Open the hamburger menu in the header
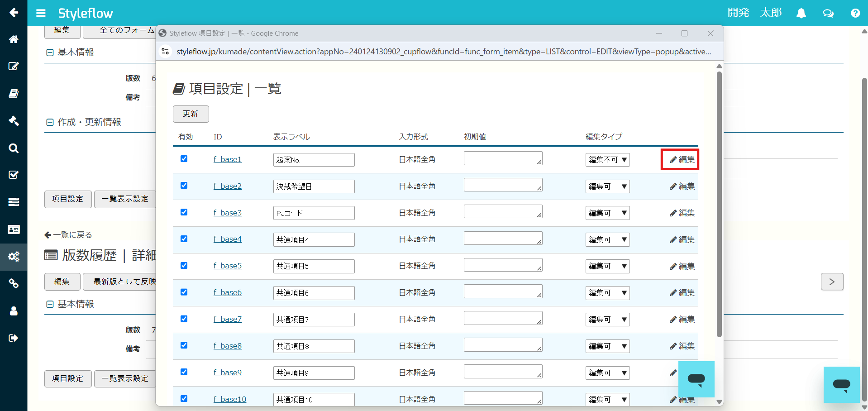Image resolution: width=868 pixels, height=411 pixels. [41, 13]
